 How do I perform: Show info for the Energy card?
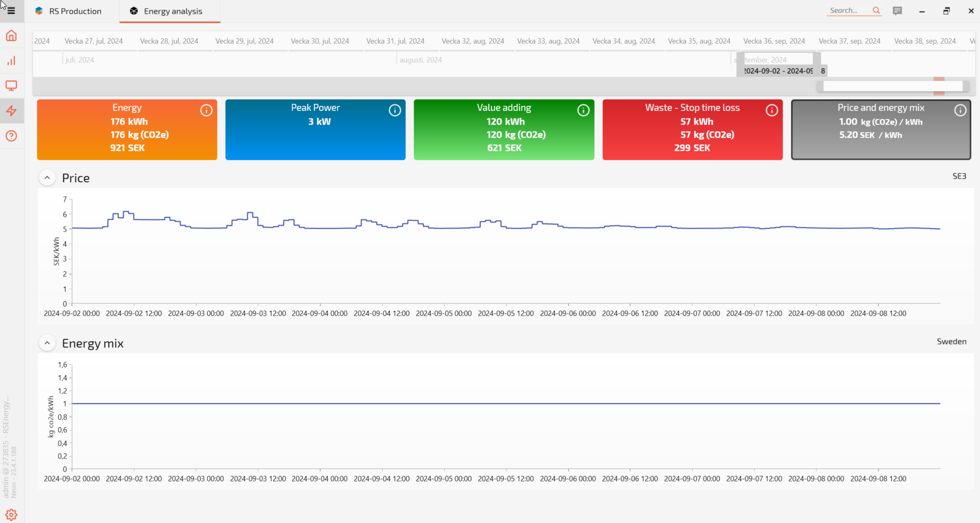[206, 110]
